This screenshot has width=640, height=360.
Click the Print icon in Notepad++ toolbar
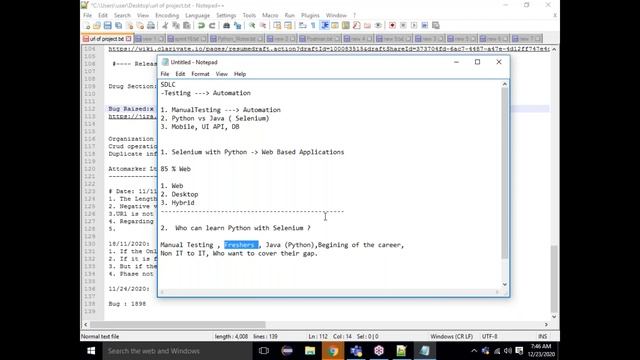click(x=151, y=25)
